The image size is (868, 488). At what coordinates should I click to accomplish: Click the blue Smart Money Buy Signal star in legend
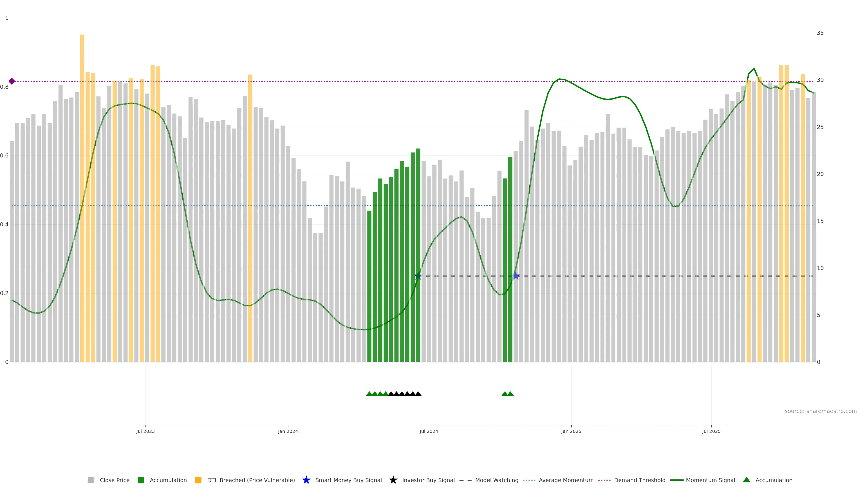click(x=306, y=480)
